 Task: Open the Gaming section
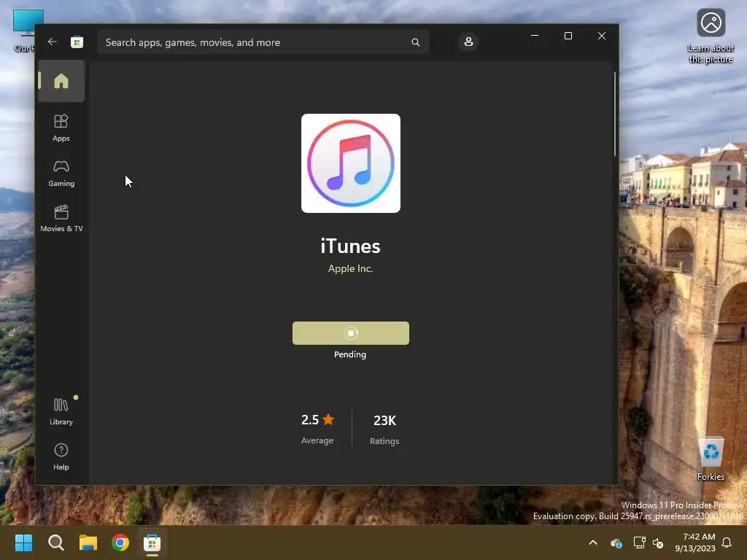coord(61,174)
